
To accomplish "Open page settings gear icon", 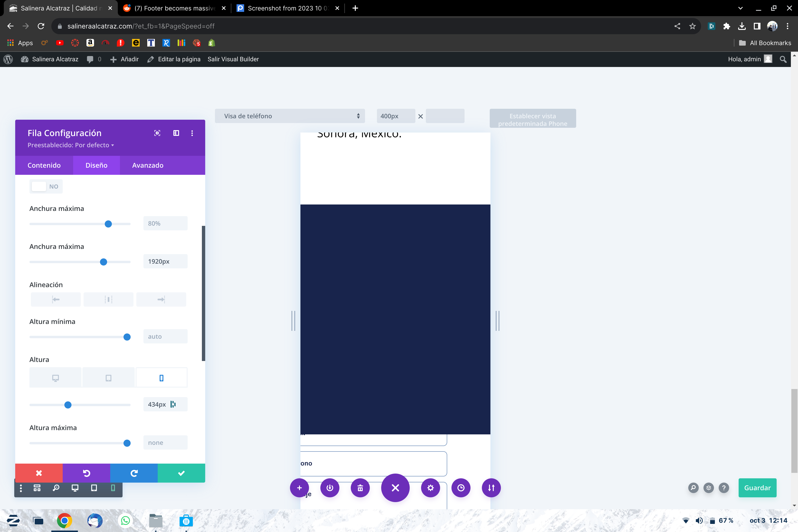I will pos(430,488).
